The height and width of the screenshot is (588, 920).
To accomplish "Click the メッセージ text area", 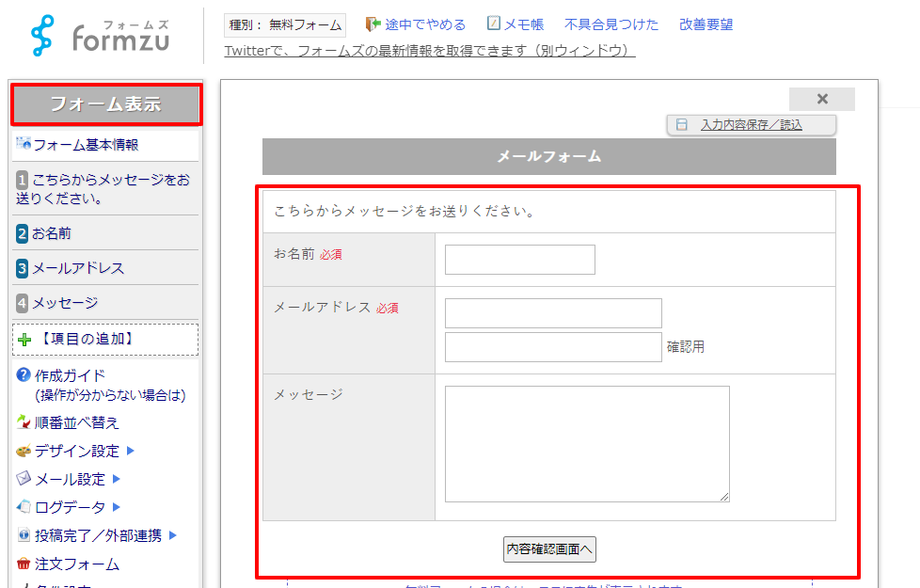I will pos(586,444).
